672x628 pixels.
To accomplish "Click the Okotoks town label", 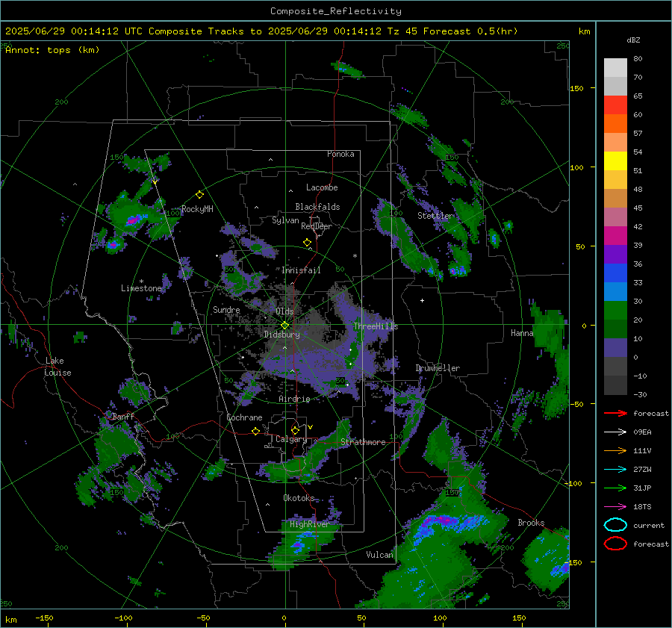I will click(299, 497).
